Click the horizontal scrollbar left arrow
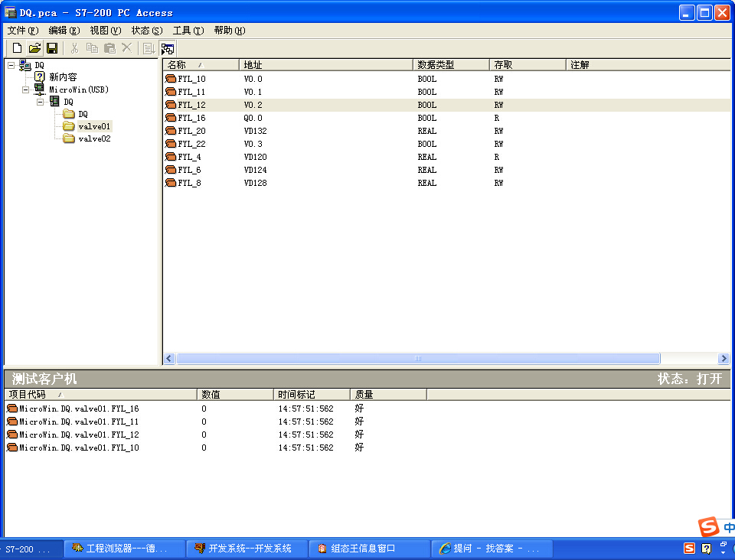 point(169,359)
